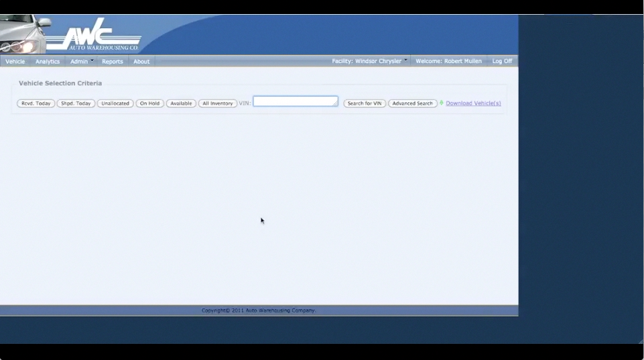Filter by Available vehicles
Screen dimensions: 644x360
tap(181, 104)
